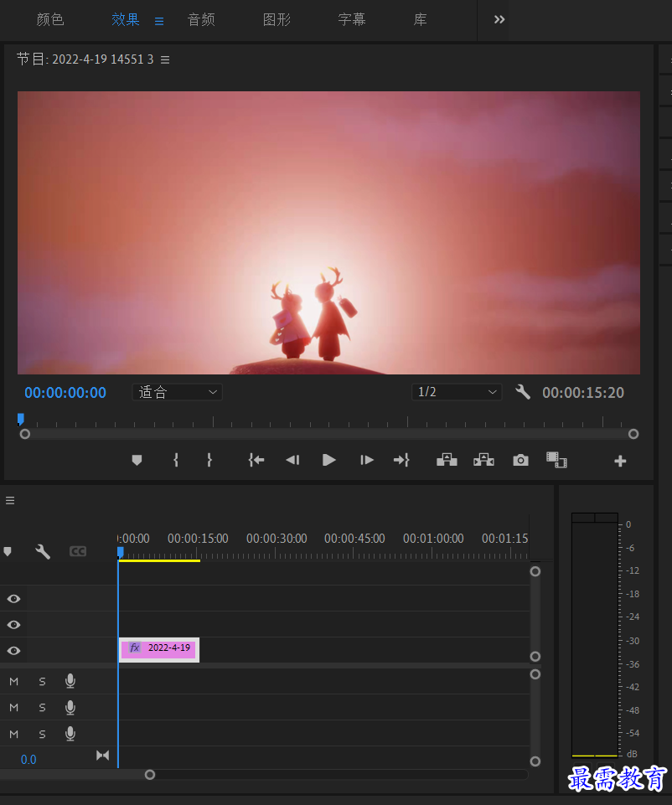The width and height of the screenshot is (672, 805).
Task: Click the 00:00:30:00 ruler label
Action: point(277,539)
